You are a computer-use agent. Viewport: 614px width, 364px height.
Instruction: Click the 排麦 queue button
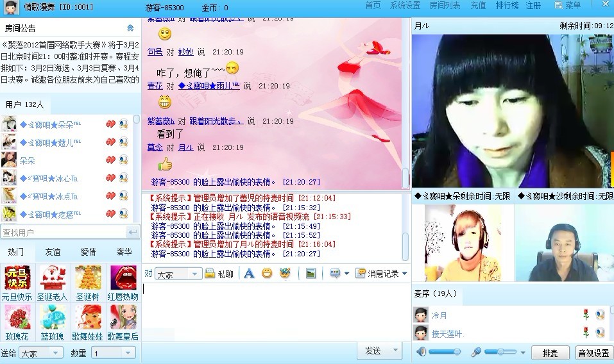[x=550, y=353]
